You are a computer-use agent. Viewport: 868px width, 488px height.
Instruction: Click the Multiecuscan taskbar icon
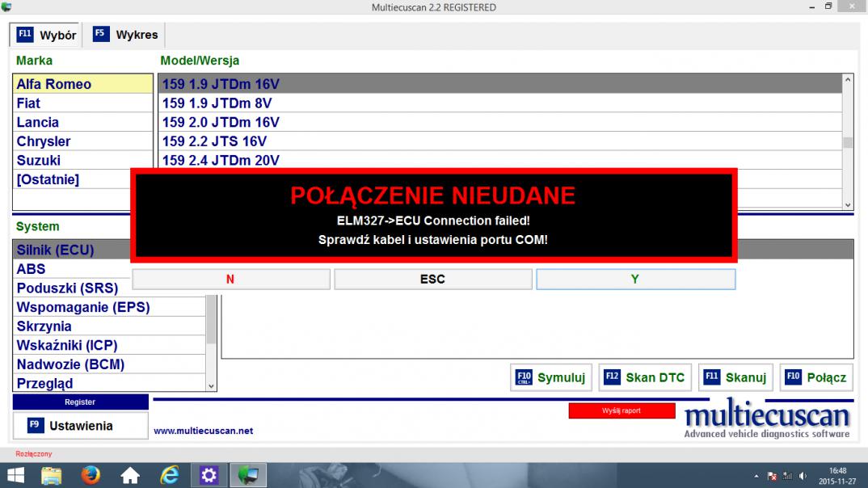coord(248,475)
